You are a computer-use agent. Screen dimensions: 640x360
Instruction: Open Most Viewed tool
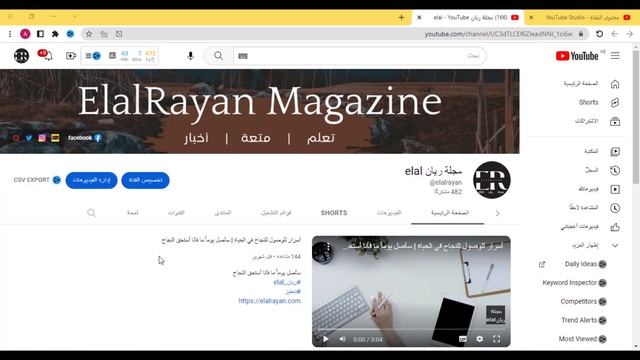pyautogui.click(x=582, y=339)
